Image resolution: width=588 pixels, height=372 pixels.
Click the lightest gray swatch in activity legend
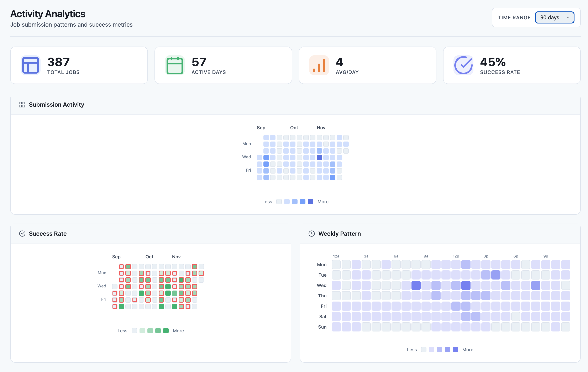[x=279, y=202]
